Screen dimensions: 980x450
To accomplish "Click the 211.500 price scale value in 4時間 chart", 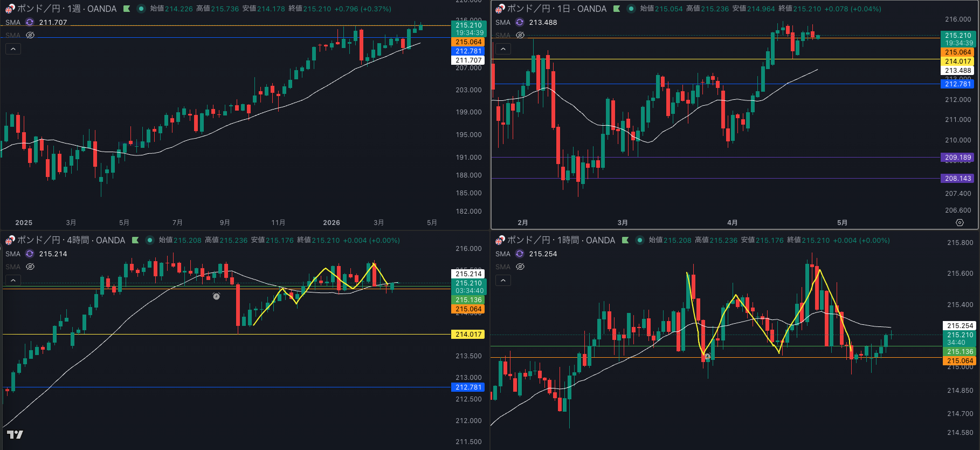I will point(468,442).
